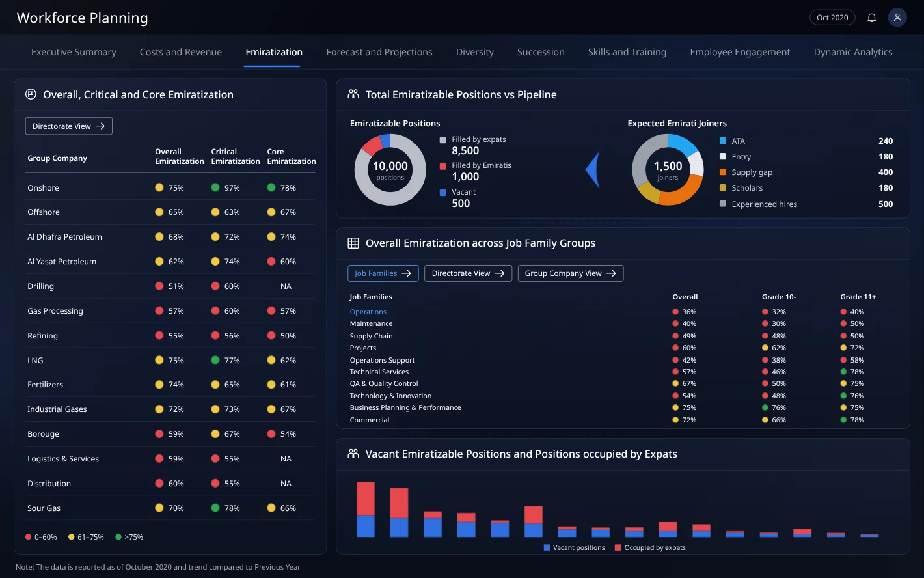Open the Operations job family link
The height and width of the screenshot is (578, 924).
point(368,312)
